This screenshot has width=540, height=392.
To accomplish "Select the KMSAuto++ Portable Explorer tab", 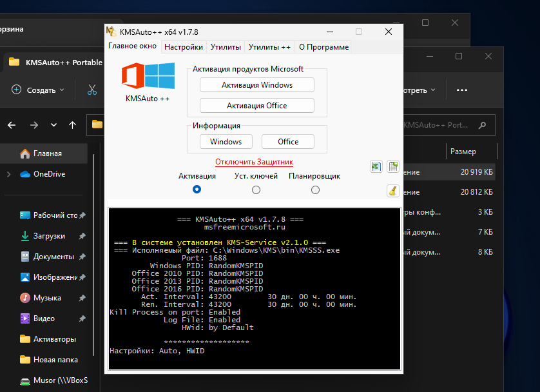I will (x=55, y=63).
